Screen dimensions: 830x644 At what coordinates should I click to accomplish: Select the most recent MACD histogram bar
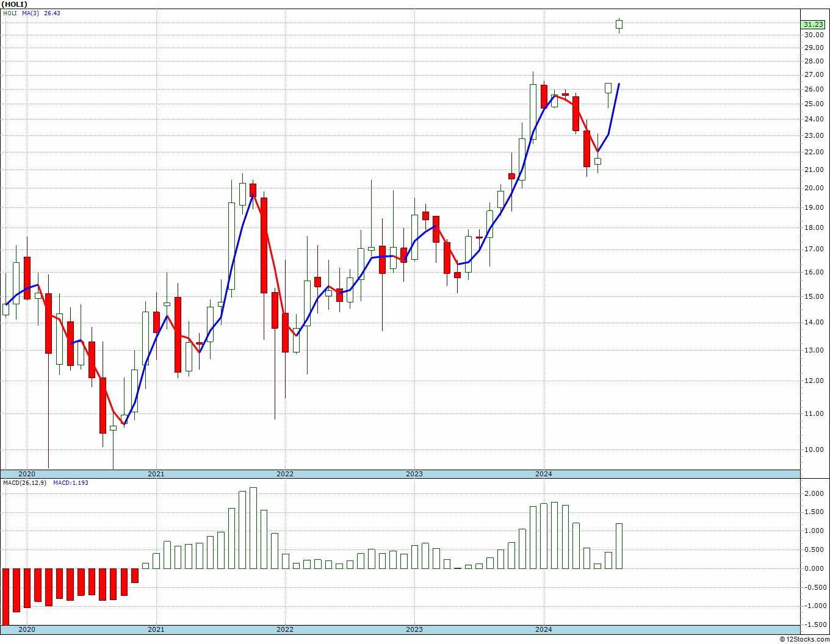point(619,546)
